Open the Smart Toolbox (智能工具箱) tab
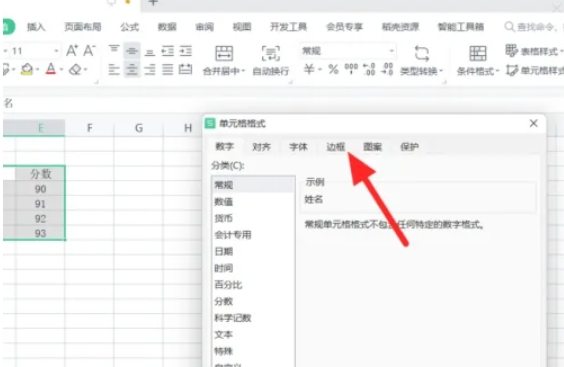564x367 pixels. (x=461, y=27)
